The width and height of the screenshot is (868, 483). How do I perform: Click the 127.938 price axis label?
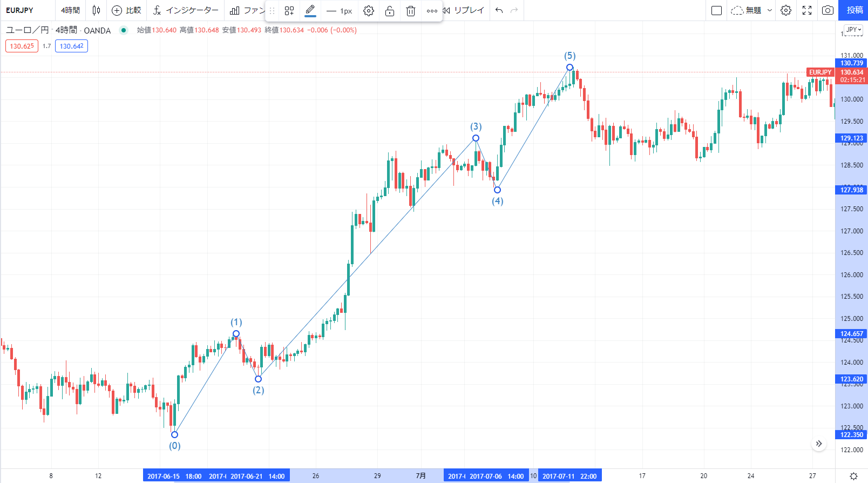[852, 190]
